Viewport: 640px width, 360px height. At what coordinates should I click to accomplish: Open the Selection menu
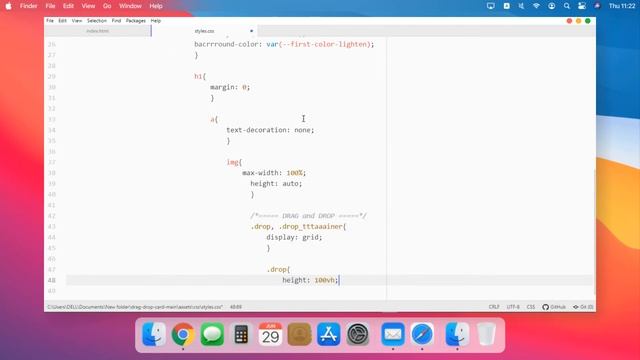[97, 21]
